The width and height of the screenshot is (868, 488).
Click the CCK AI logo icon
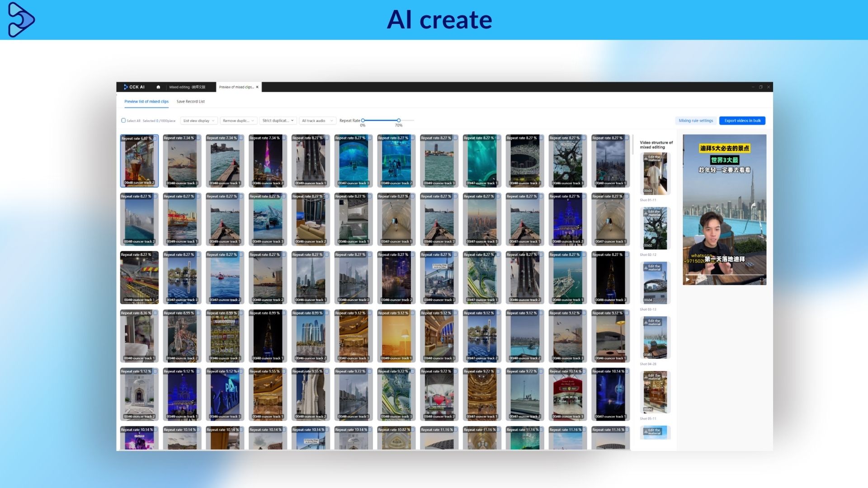click(126, 87)
